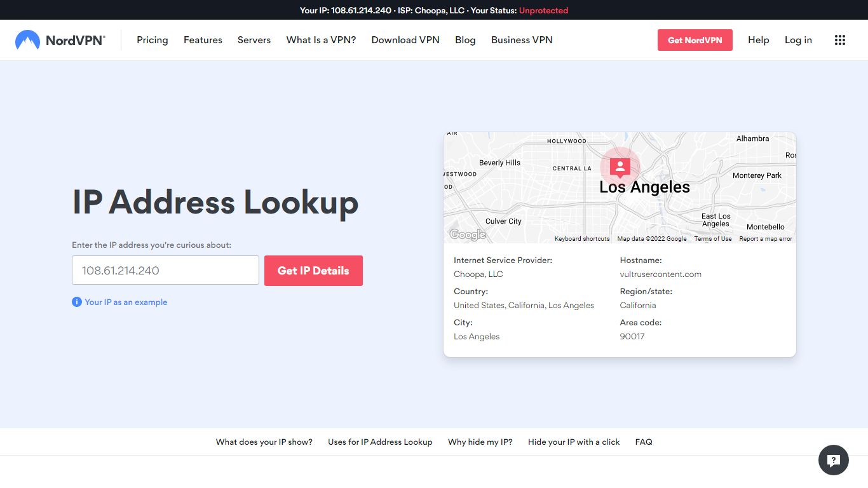Click Montebello on the map
Screen dimensions: 868x488
click(x=765, y=227)
